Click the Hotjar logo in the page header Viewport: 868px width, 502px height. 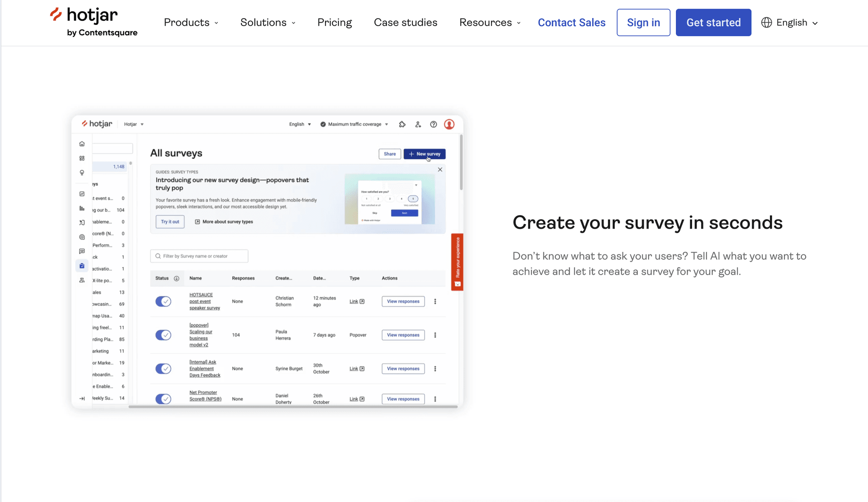tap(94, 22)
